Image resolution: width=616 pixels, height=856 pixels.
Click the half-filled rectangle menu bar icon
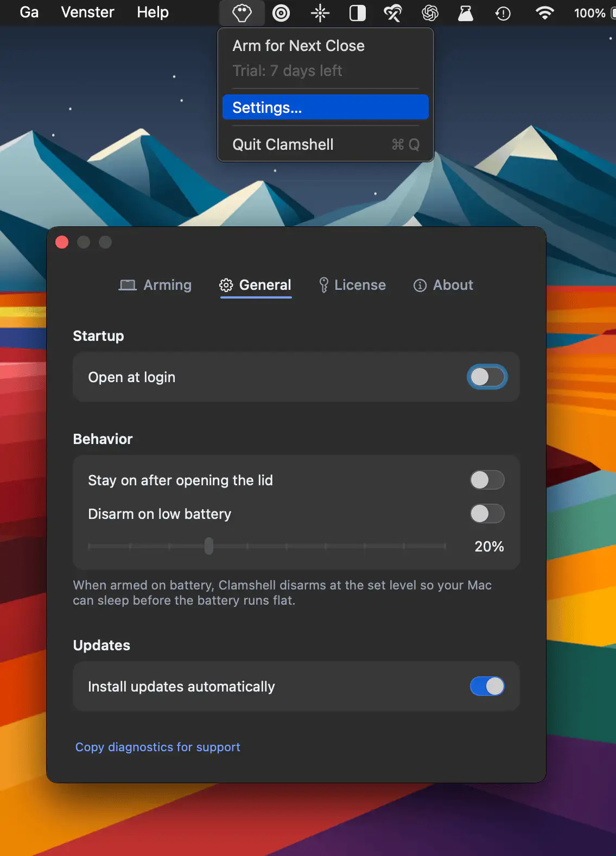[358, 13]
